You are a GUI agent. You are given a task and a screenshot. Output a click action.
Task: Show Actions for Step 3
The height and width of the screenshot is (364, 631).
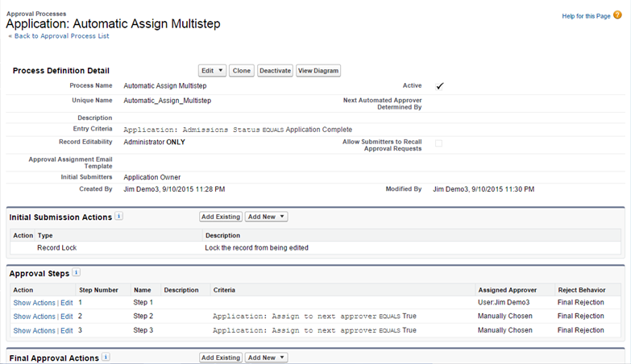point(35,330)
